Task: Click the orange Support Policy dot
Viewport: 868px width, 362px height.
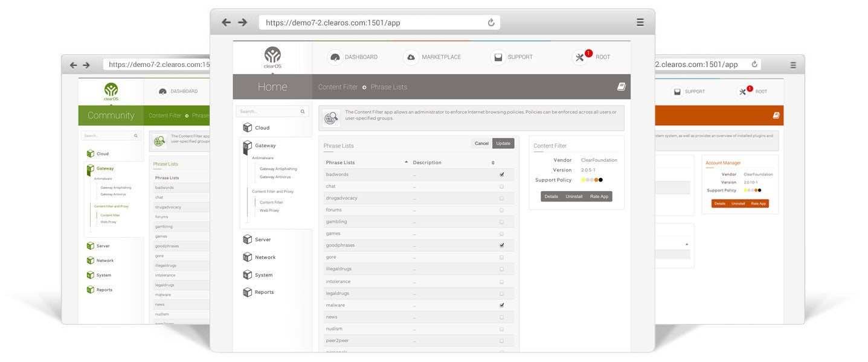Action: [596, 180]
